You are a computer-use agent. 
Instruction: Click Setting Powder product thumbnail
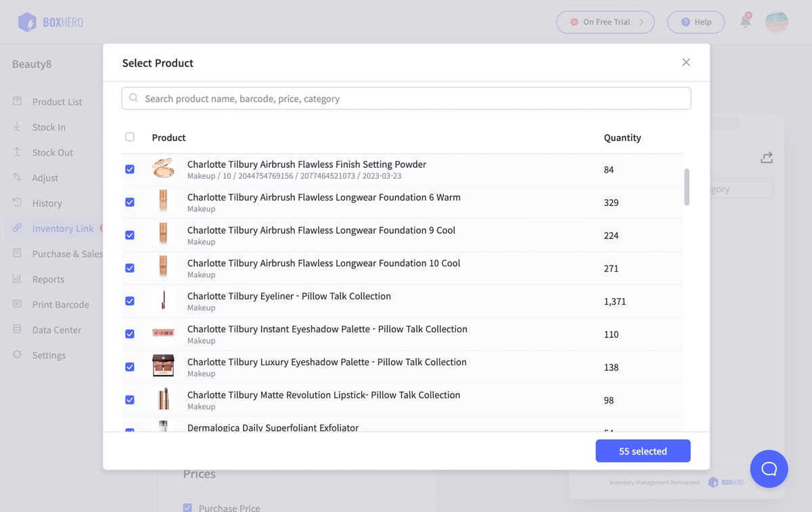pos(163,168)
